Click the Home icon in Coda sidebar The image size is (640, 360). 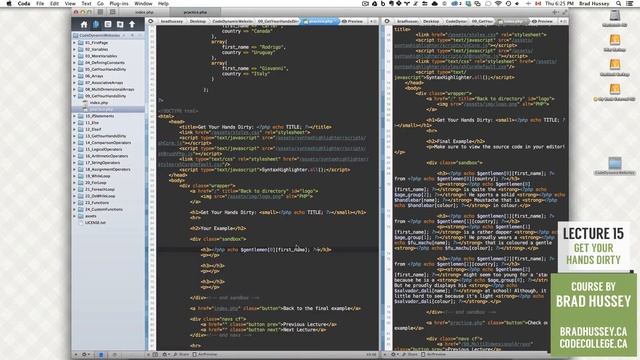click(84, 24)
